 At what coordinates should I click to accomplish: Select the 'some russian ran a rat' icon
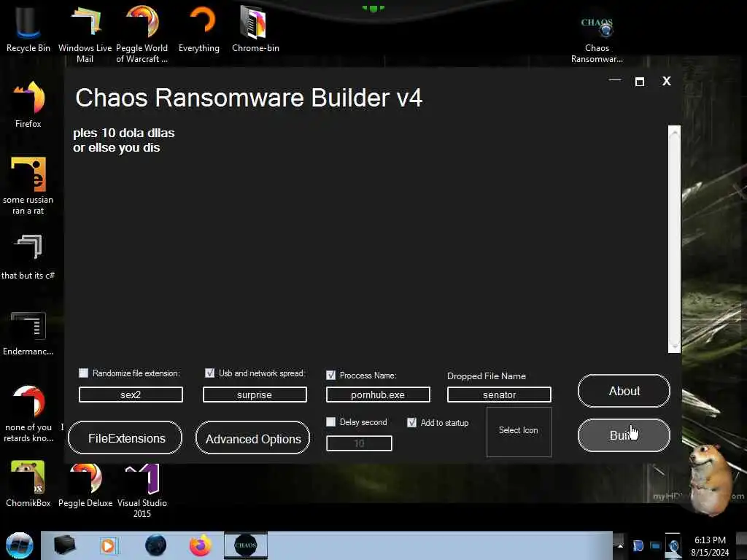tap(28, 186)
